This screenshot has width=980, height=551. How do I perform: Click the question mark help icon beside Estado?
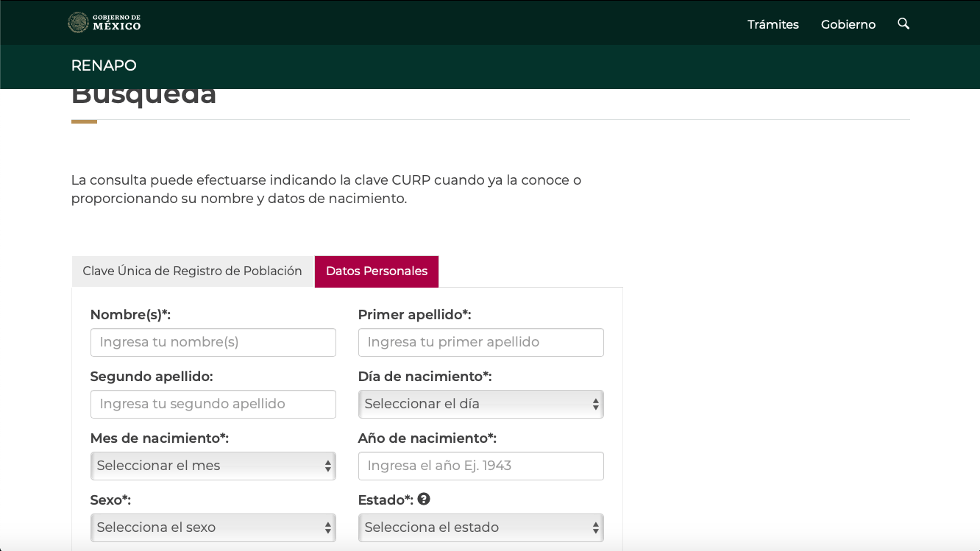[x=424, y=499]
